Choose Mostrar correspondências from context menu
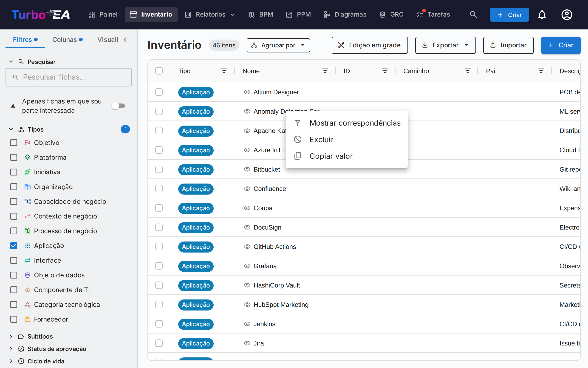The height and width of the screenshot is (368, 588). 347,123
